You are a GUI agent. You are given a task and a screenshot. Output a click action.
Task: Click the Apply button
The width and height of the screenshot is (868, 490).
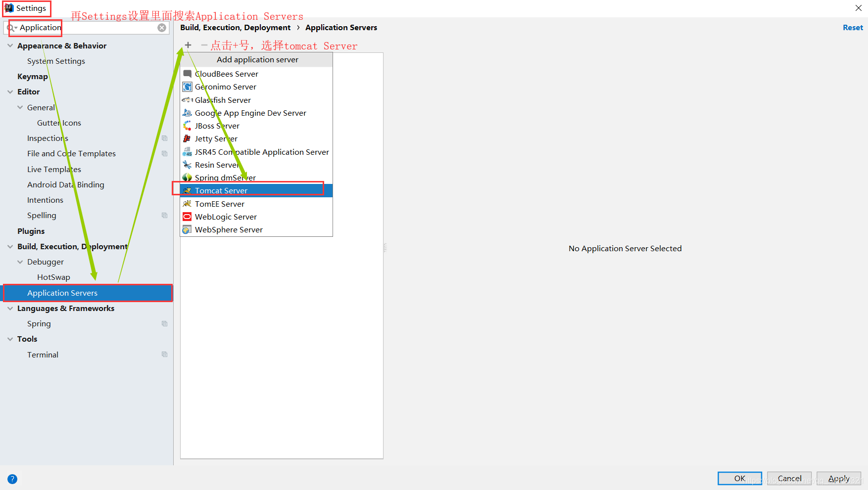click(839, 478)
